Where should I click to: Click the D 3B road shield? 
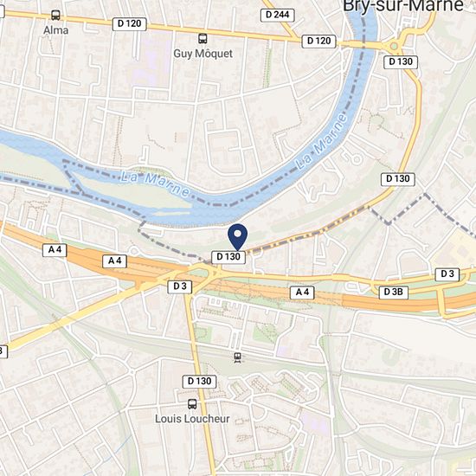tap(393, 292)
